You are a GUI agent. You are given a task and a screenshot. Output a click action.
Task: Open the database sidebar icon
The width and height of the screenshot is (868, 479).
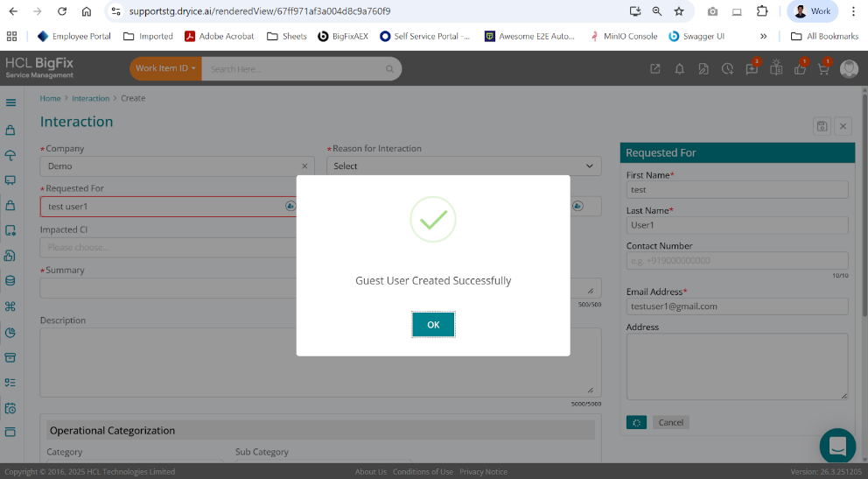pyautogui.click(x=10, y=281)
